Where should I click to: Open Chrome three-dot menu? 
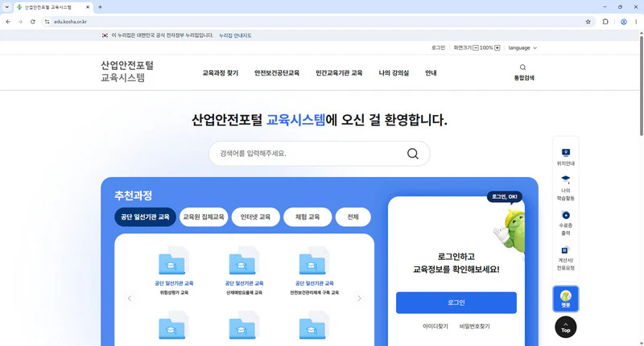(x=636, y=22)
